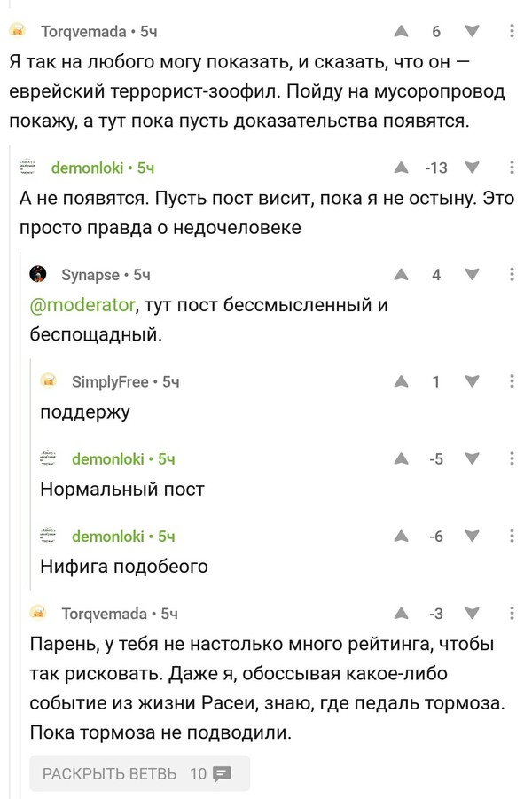The height and width of the screenshot is (799, 532).
Task: Open three-dot menu on demonloki's -13 comment
Action: pos(512,168)
